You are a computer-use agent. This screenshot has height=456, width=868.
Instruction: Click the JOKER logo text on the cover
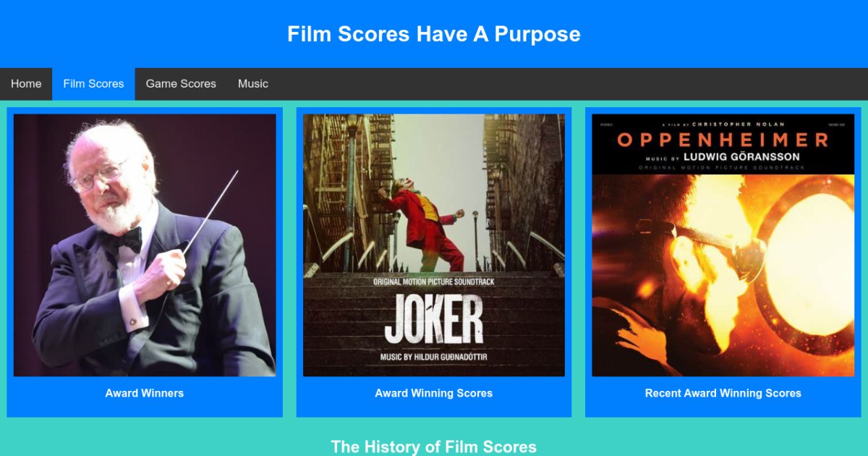(434, 321)
